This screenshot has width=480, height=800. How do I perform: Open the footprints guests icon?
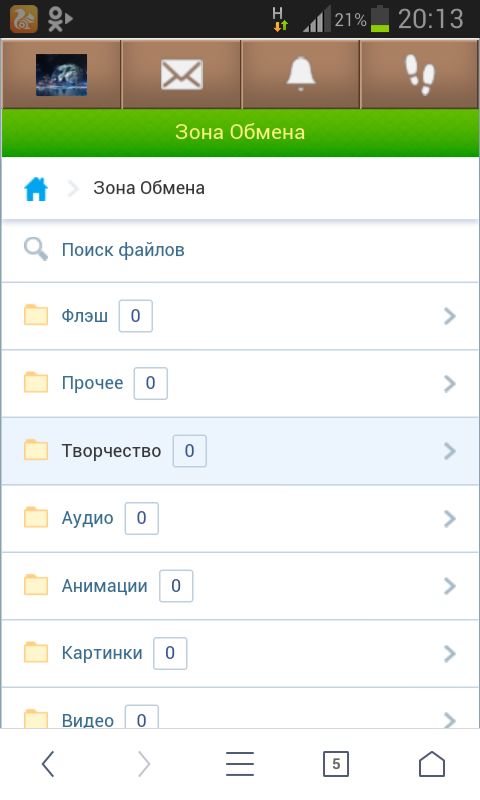(x=420, y=75)
